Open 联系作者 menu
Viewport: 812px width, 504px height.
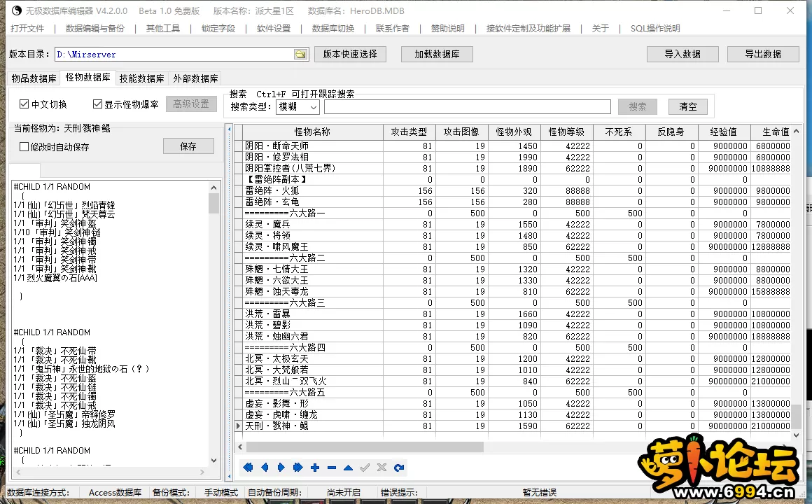point(393,29)
